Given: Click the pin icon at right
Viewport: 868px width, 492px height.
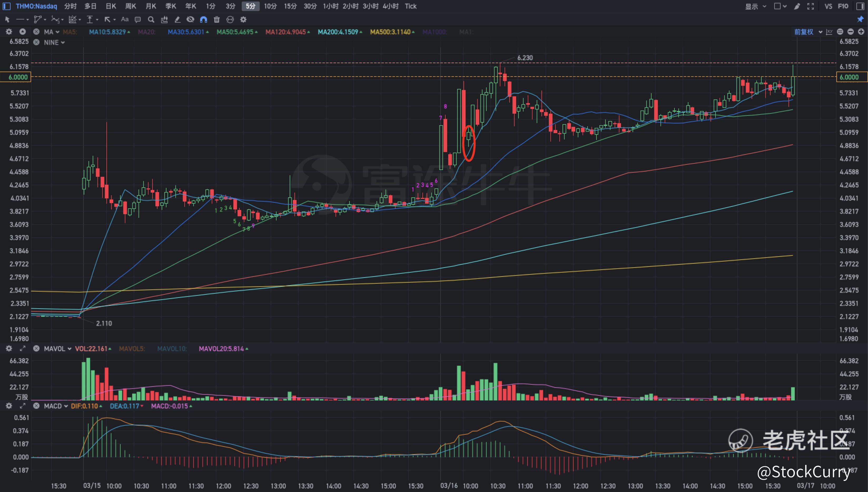Looking at the screenshot, I should pyautogui.click(x=860, y=19).
